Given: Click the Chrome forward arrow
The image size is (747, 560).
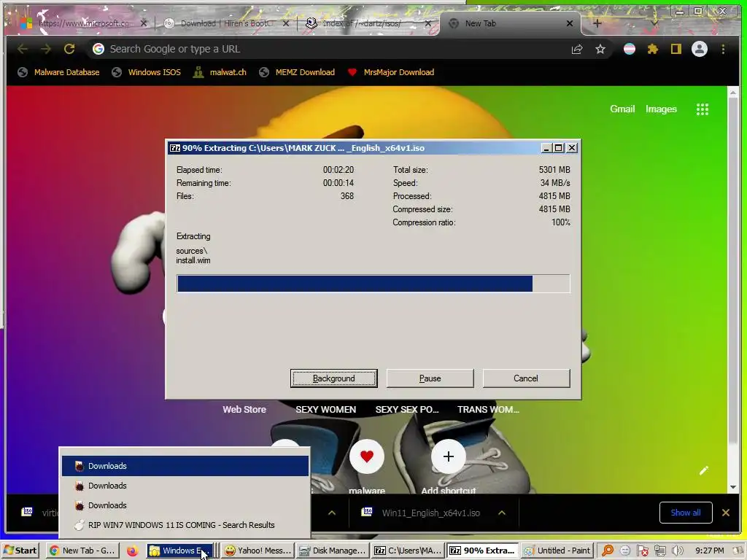Looking at the screenshot, I should pos(46,49).
